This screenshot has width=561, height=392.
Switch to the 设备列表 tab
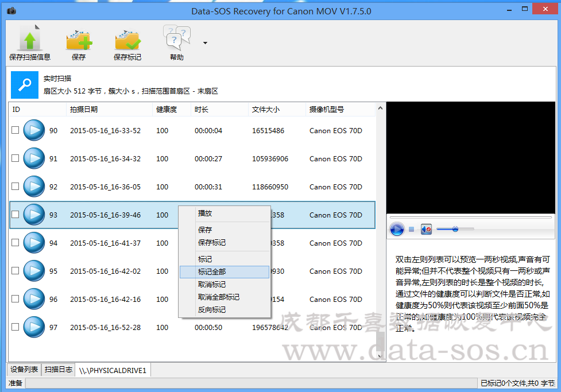click(24, 370)
